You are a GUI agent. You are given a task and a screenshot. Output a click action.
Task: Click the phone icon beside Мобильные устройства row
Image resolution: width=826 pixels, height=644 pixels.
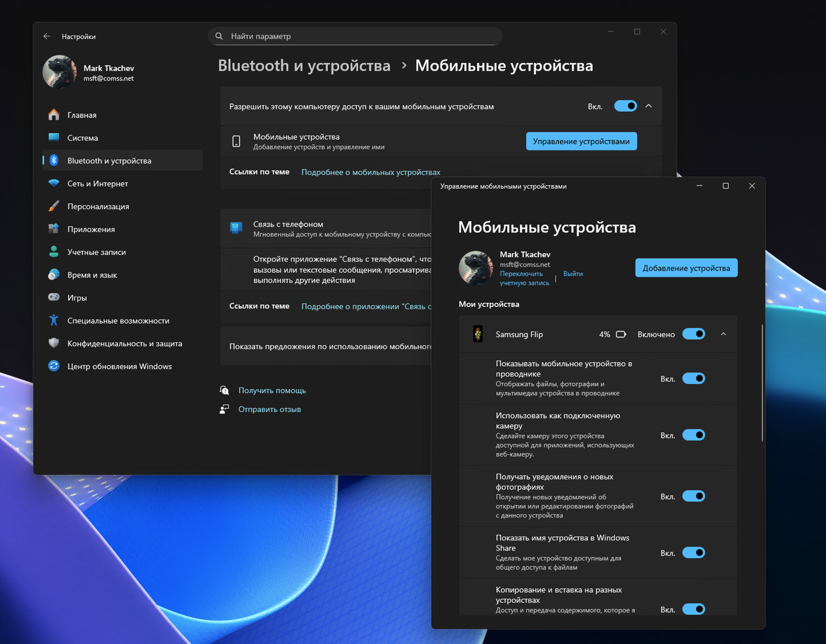236,141
